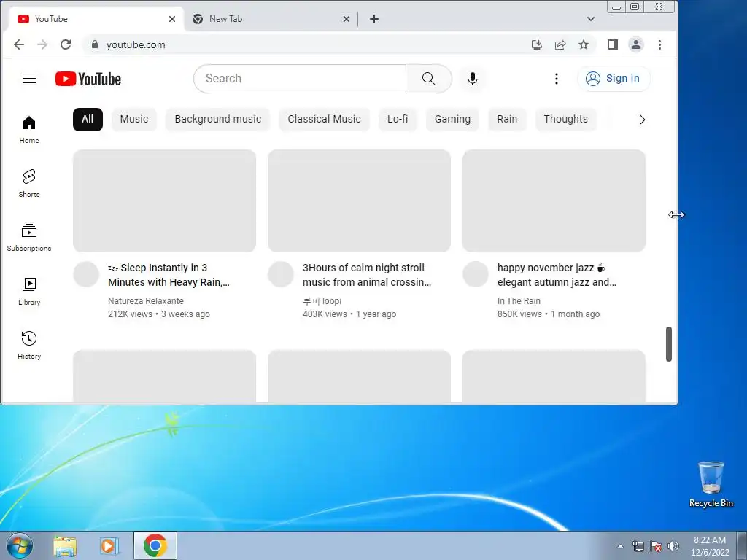Click the Action Center flag tray icon

(x=656, y=546)
